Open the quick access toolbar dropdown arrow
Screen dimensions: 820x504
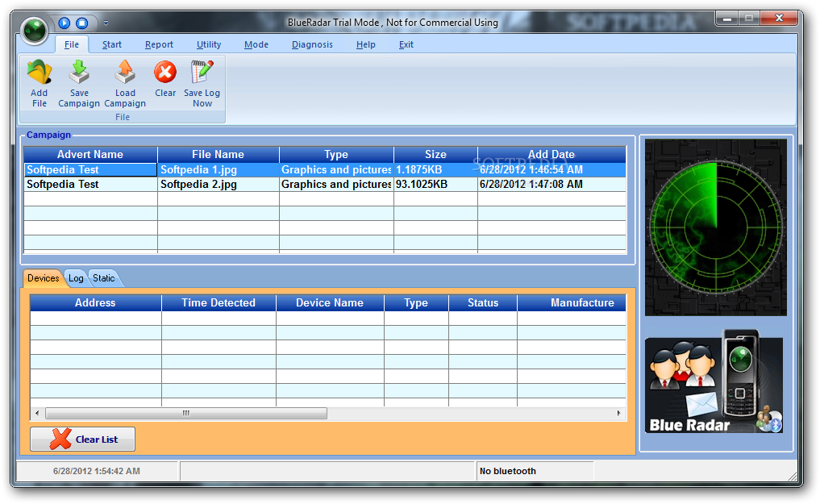[106, 23]
